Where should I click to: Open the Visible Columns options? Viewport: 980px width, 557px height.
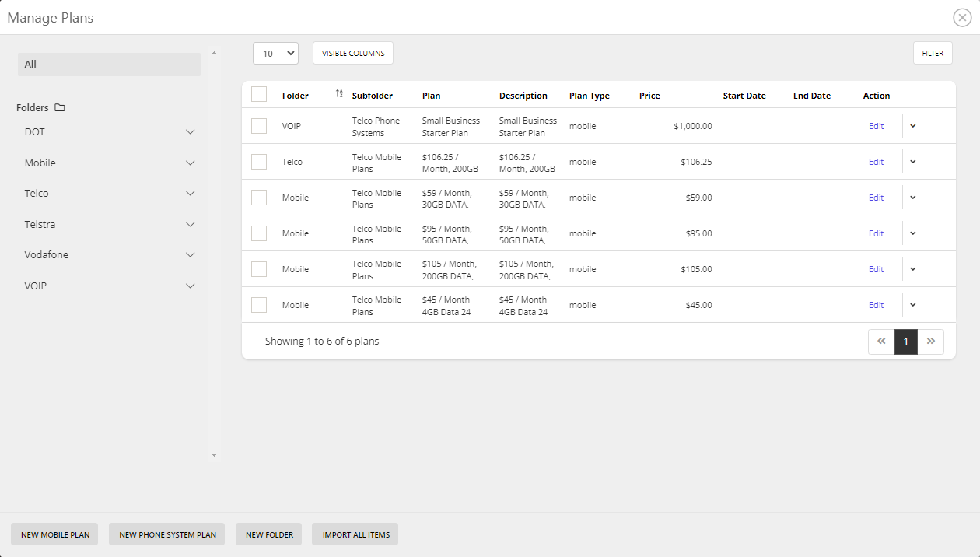[353, 54]
